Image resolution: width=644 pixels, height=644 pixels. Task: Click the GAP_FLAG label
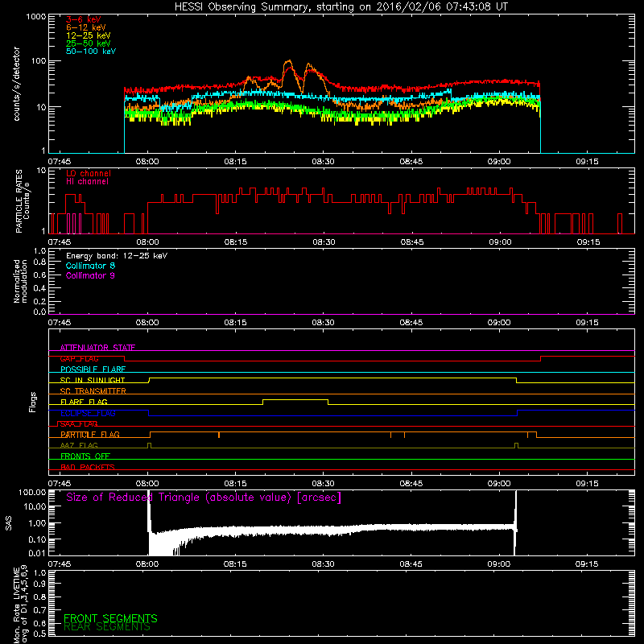tap(79, 358)
